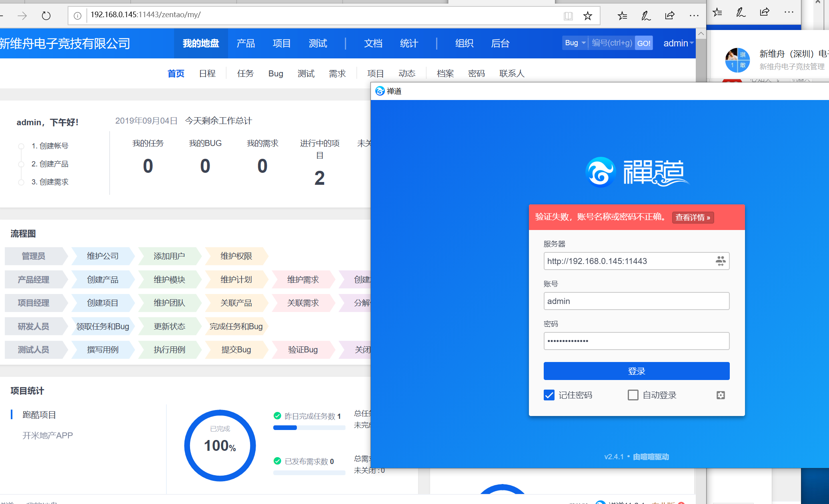The image size is (829, 504).
Task: Click 维护权限 in the flowchart
Action: [x=236, y=256]
